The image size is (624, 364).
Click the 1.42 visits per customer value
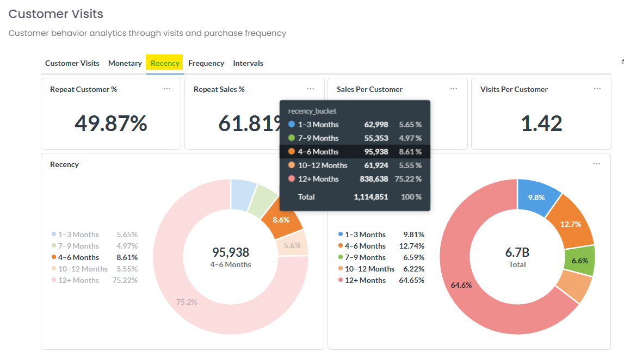(x=542, y=123)
